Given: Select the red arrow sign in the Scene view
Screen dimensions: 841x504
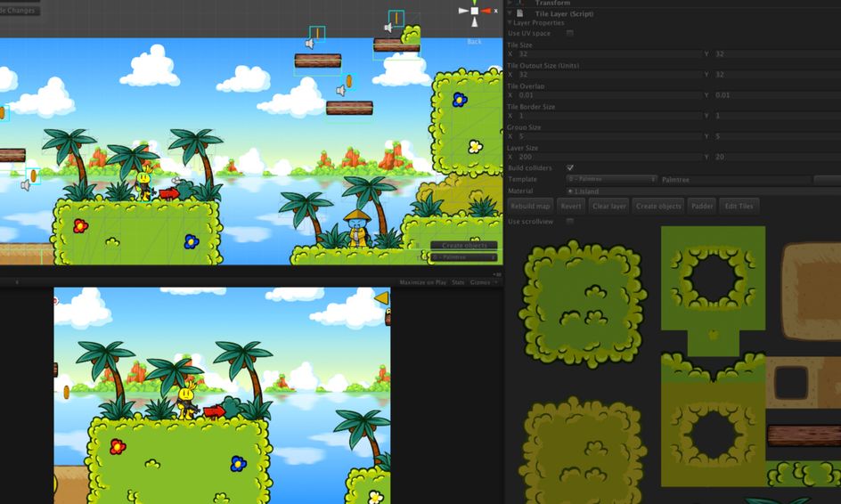Looking at the screenshot, I should click(169, 193).
